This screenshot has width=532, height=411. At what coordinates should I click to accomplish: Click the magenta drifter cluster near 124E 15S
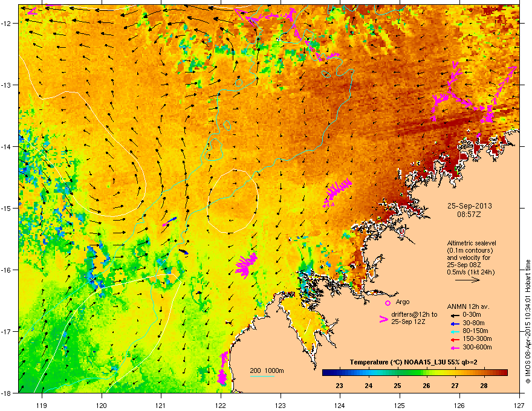(337, 193)
